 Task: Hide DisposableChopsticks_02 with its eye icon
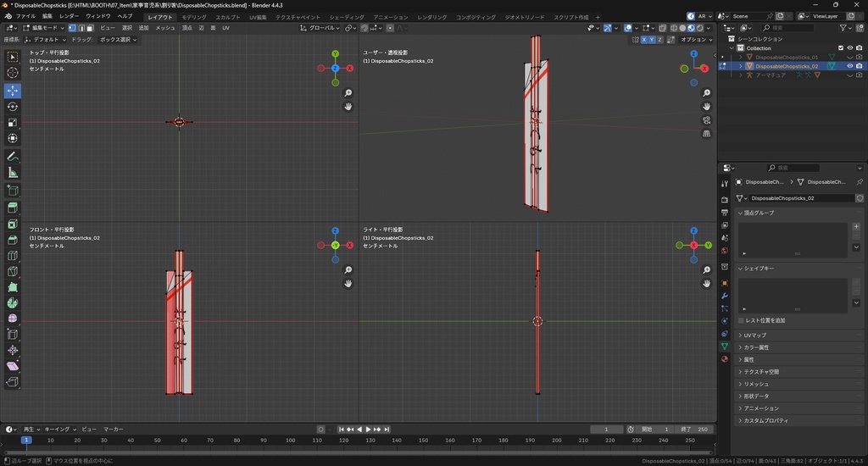pyautogui.click(x=849, y=66)
